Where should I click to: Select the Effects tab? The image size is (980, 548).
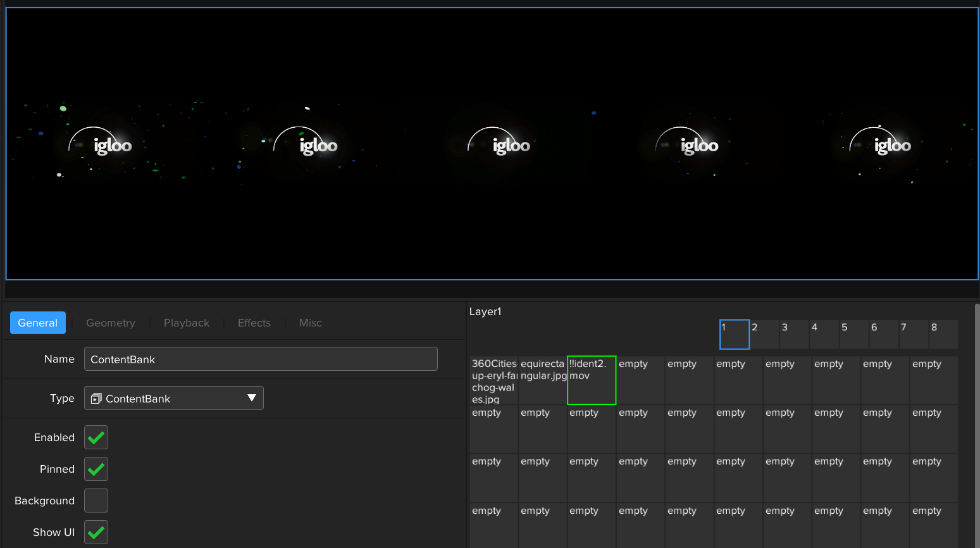[254, 323]
